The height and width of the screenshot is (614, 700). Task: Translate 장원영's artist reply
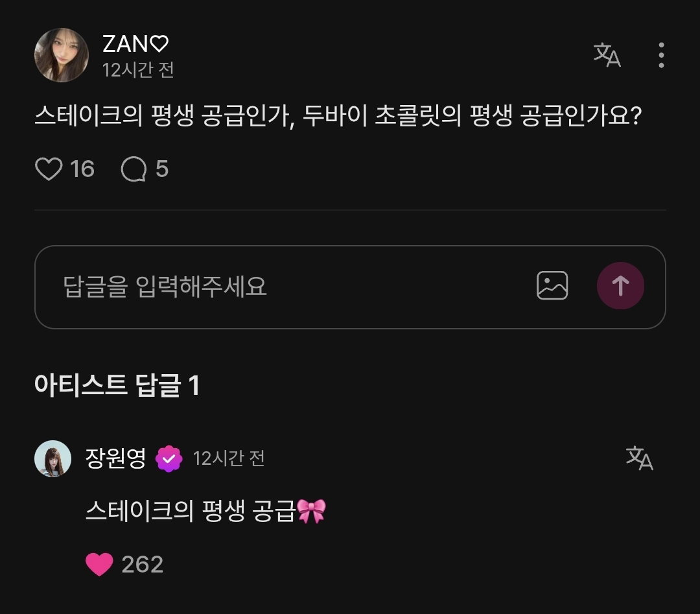click(639, 458)
